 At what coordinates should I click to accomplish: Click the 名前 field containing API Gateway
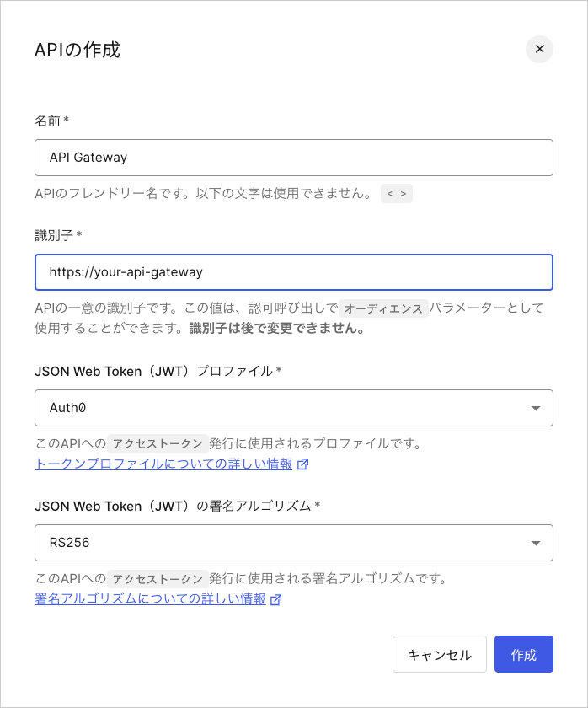point(293,157)
